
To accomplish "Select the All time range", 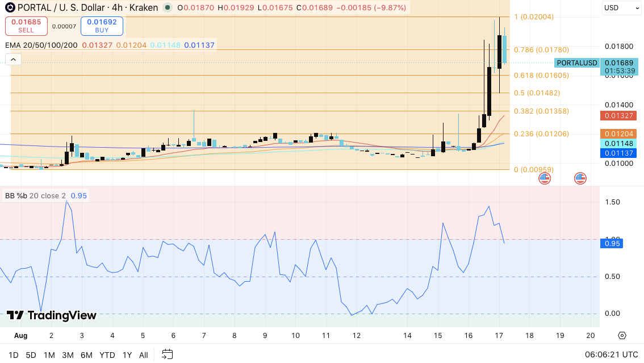I will [x=143, y=355].
